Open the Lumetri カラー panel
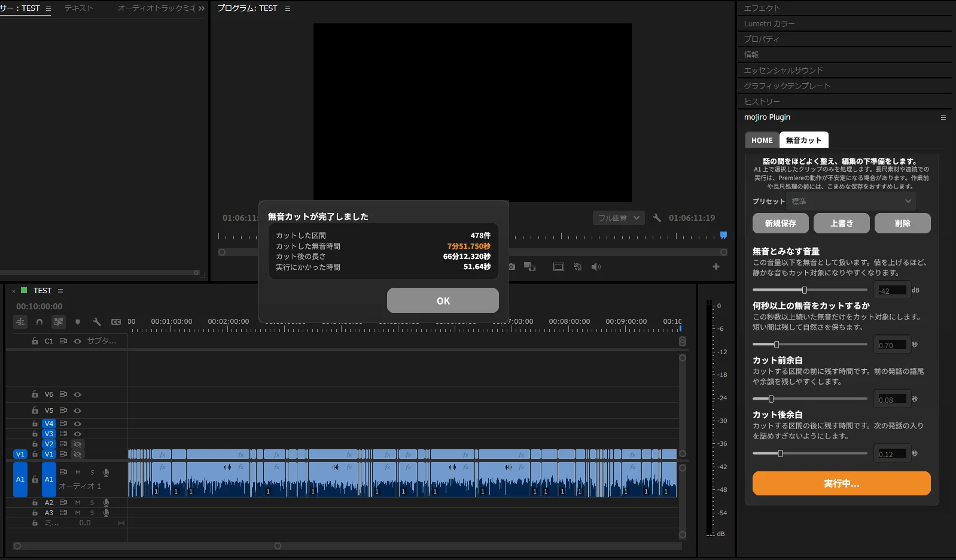The width and height of the screenshot is (956, 560). 769,24
